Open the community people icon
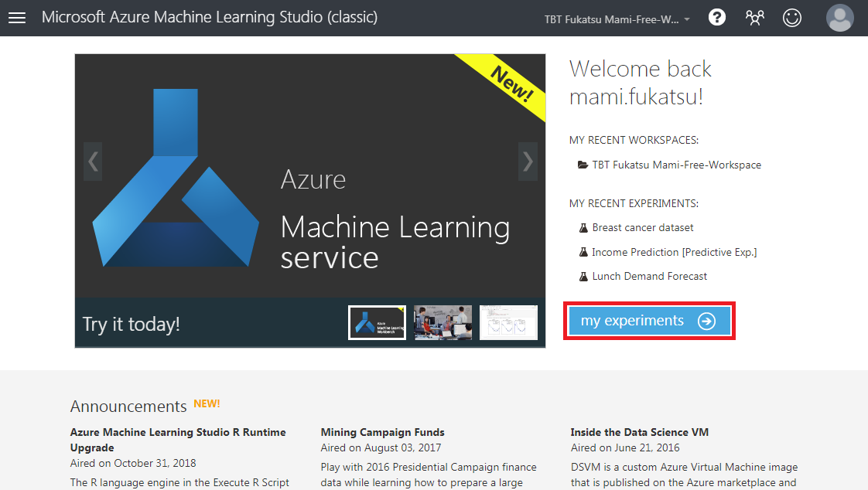 (754, 18)
